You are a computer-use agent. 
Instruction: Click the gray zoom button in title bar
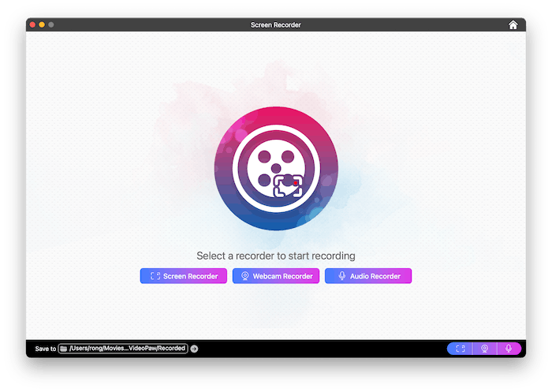[51, 25]
